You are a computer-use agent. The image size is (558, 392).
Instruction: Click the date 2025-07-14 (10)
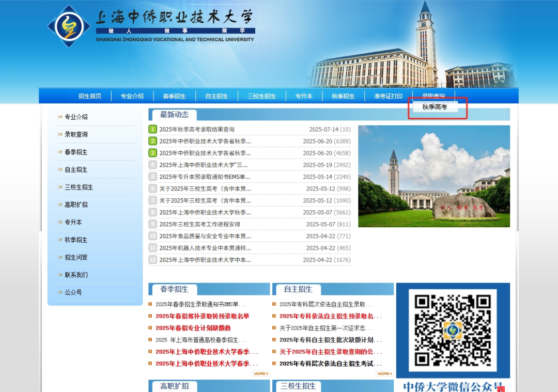pos(330,129)
